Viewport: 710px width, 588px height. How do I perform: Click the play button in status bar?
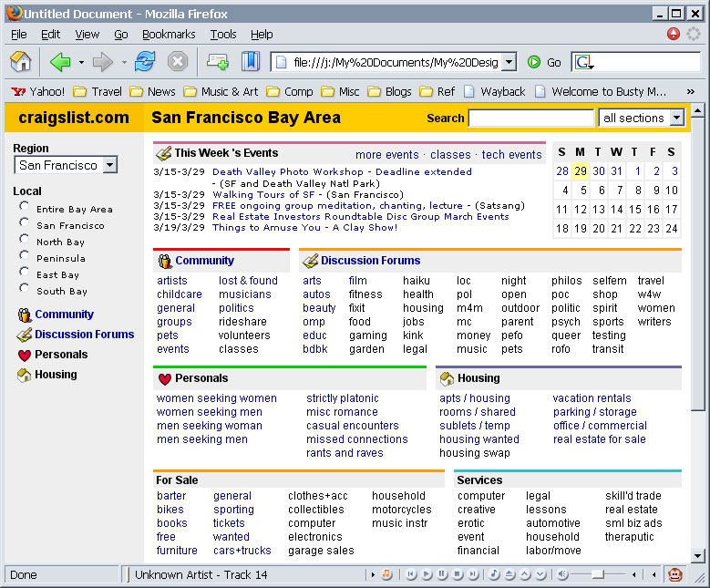pos(427,574)
